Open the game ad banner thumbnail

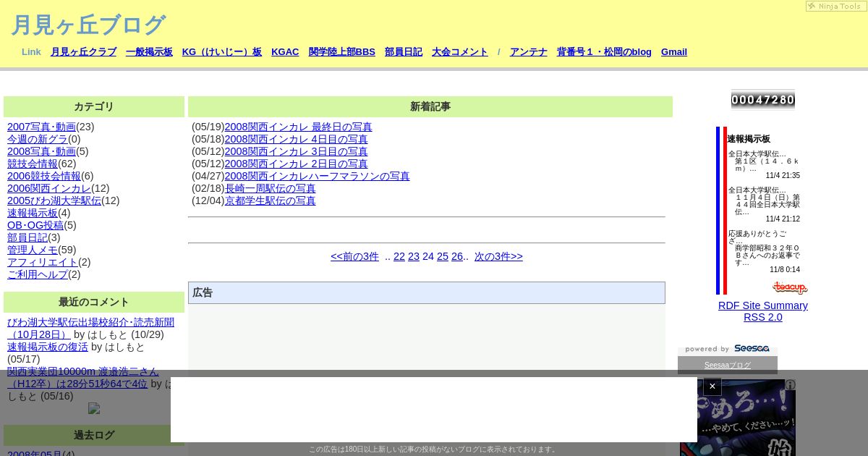click(x=738, y=418)
